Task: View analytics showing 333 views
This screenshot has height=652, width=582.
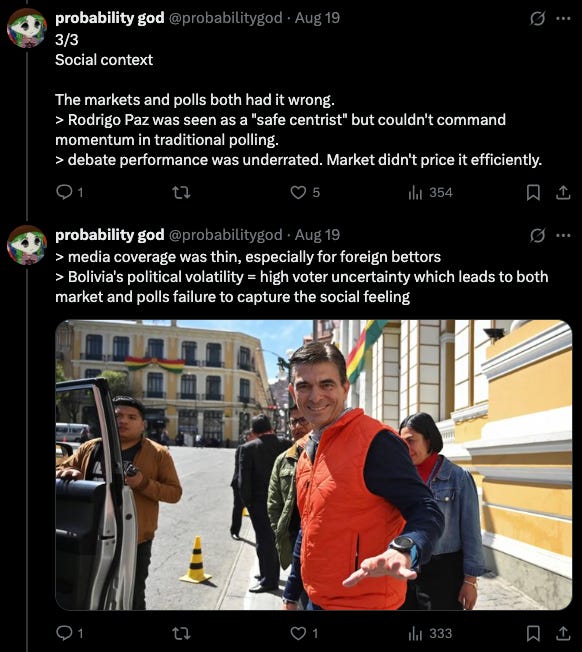Action: click(430, 633)
